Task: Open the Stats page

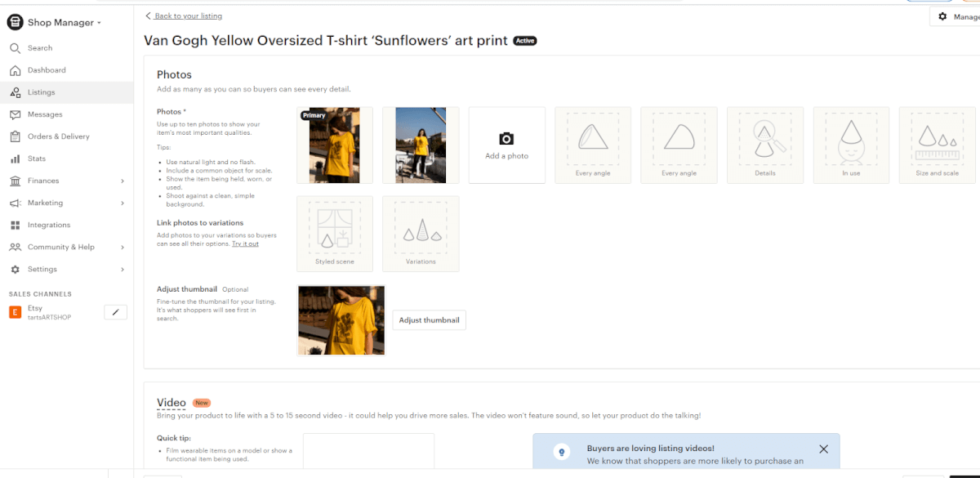Action: point(37,159)
